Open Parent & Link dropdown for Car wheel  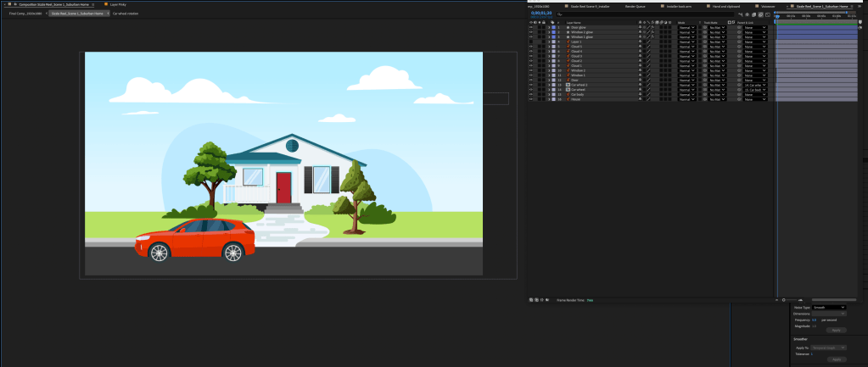tap(756, 88)
